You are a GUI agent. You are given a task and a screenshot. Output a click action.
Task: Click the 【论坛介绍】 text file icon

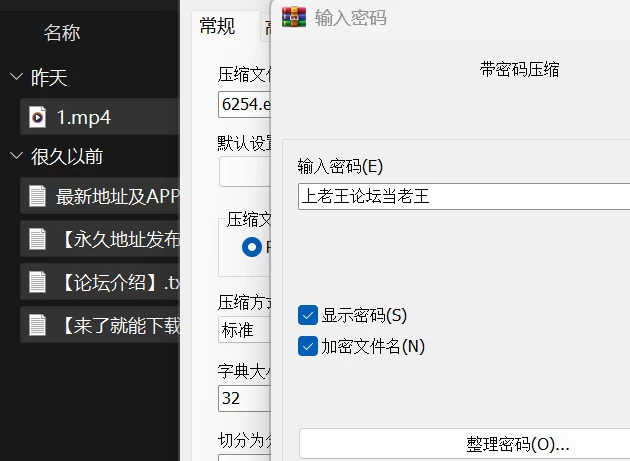pyautogui.click(x=37, y=282)
